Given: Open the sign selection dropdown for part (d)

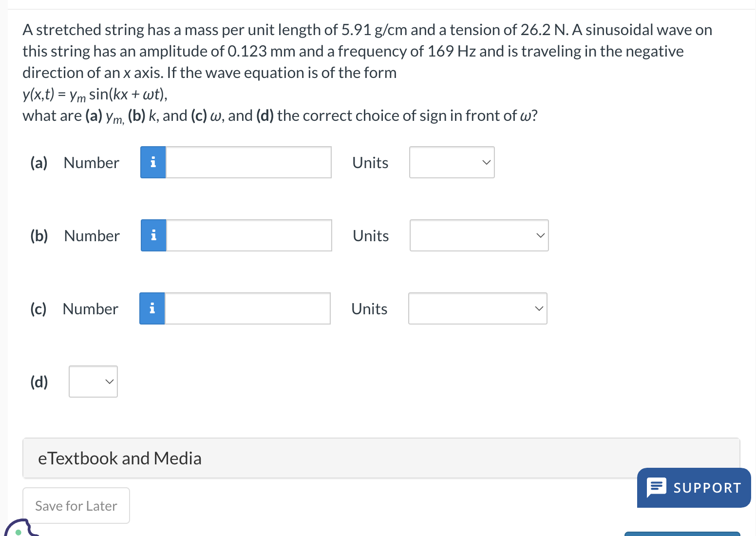Looking at the screenshot, I should pyautogui.click(x=93, y=382).
